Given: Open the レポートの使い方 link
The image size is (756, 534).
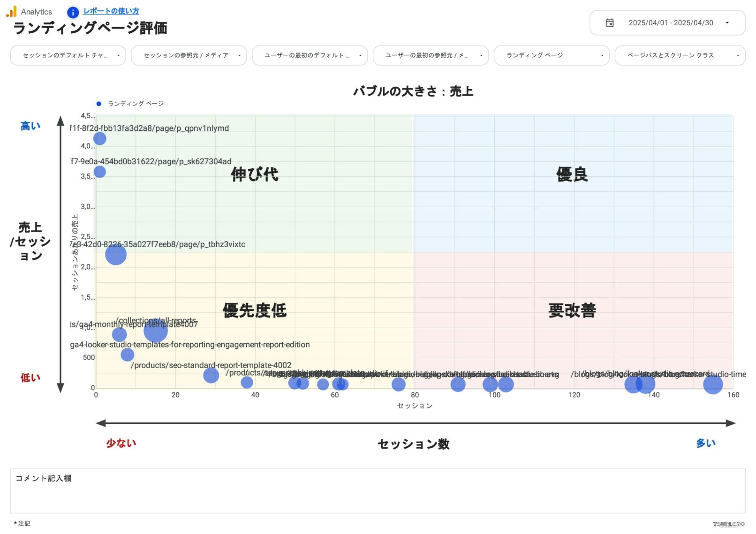Looking at the screenshot, I should coord(111,11).
